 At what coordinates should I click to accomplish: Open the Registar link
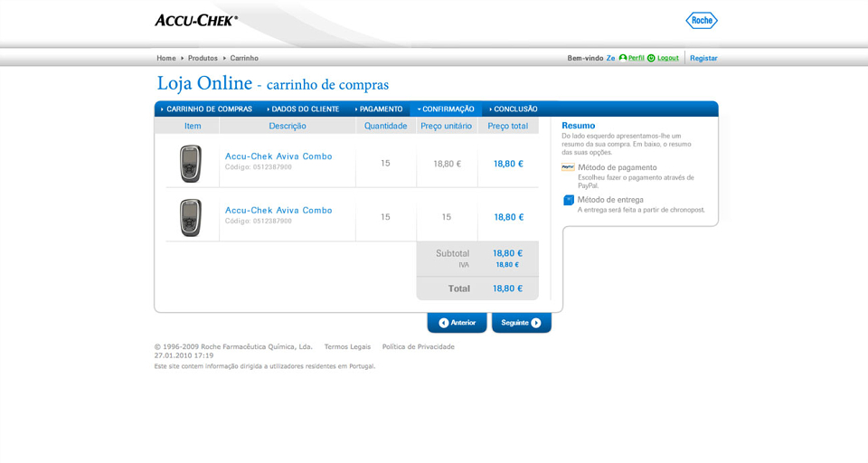[703, 58]
